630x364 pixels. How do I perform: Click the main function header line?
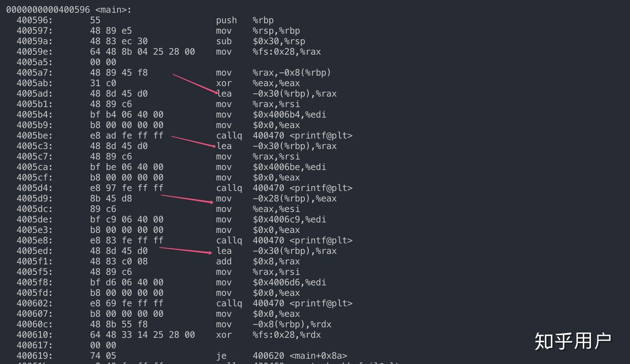coord(69,10)
